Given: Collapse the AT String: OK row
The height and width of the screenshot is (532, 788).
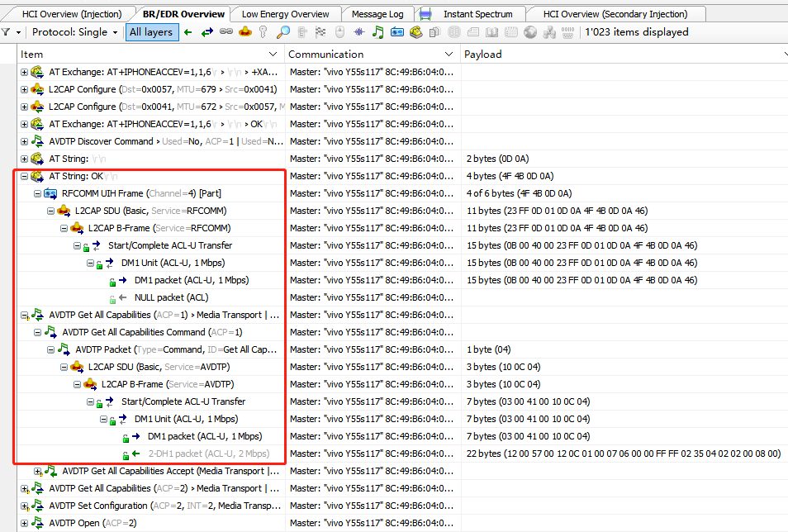Looking at the screenshot, I should coord(25,176).
